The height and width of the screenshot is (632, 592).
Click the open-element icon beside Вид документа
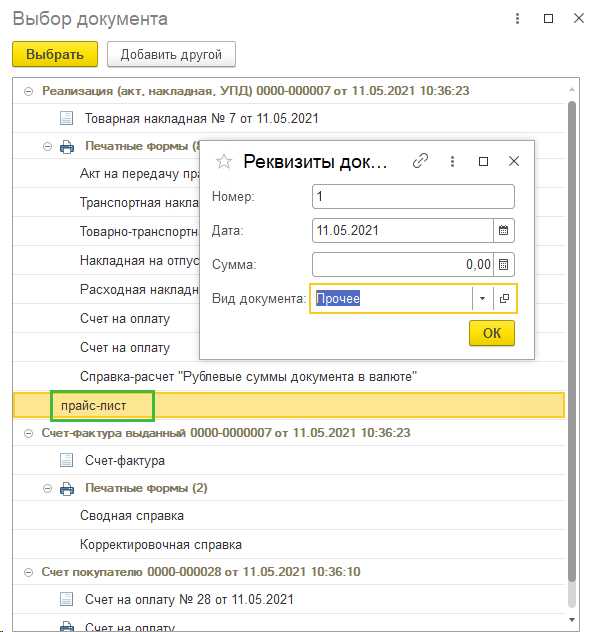(x=504, y=299)
